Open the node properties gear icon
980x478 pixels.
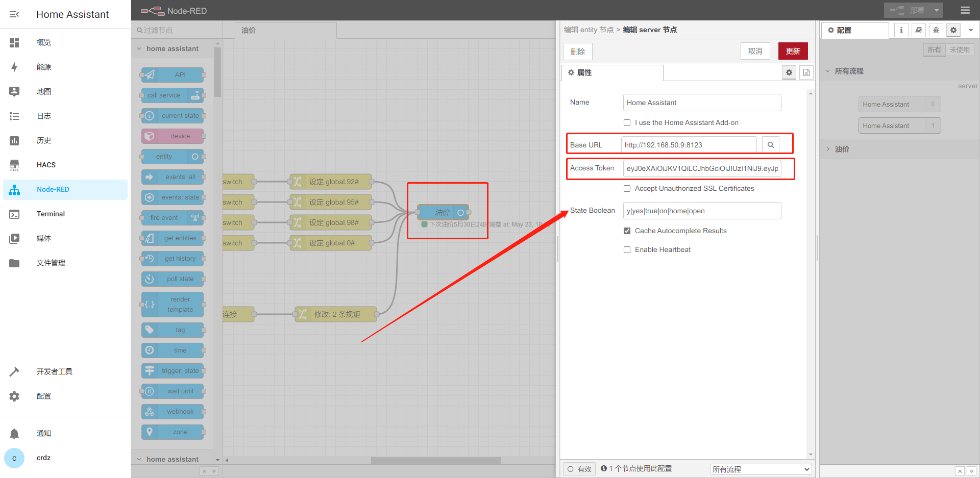(x=789, y=73)
